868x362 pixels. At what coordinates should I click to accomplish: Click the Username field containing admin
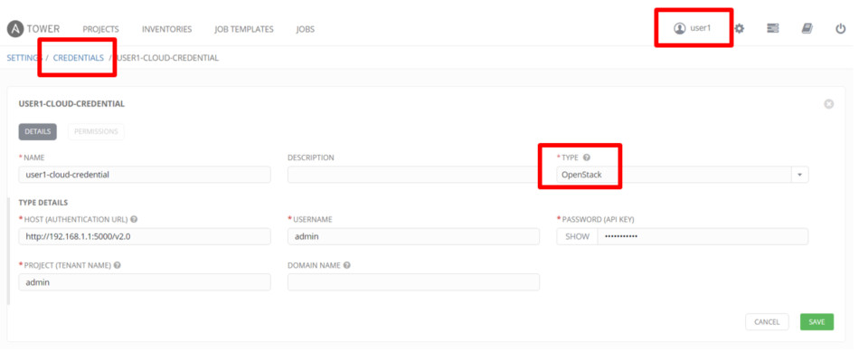pos(413,236)
